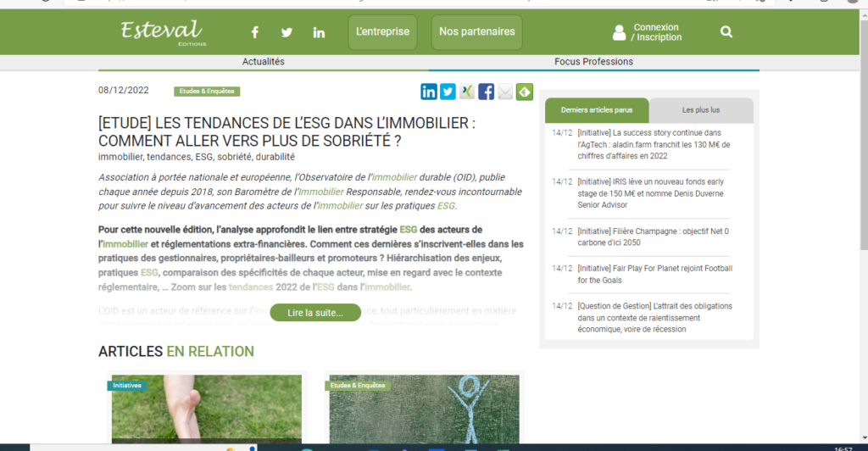
Task: Open the Fair Play For Planet article
Action: click(655, 274)
